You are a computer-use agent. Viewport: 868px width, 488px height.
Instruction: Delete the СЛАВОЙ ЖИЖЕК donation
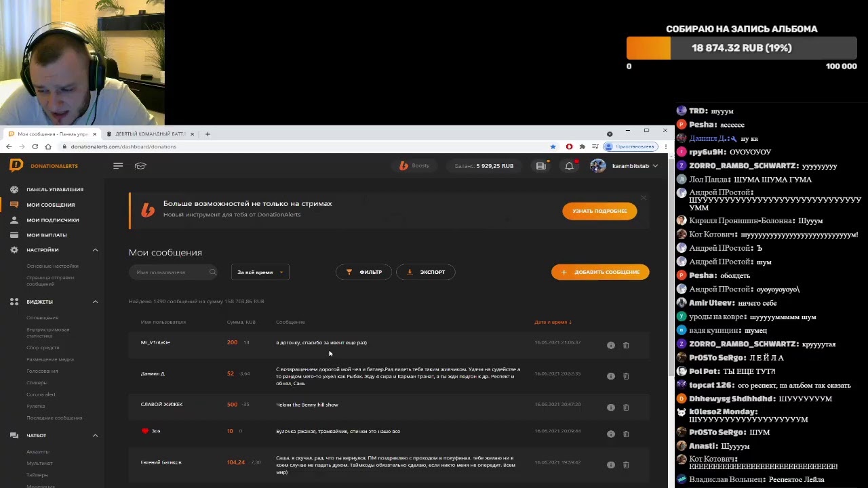626,407
